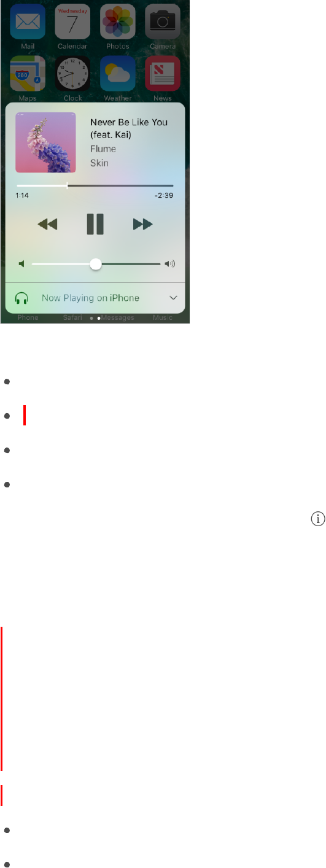326x868 pixels.
Task: Tap the headphones audio output icon
Action: (21, 298)
